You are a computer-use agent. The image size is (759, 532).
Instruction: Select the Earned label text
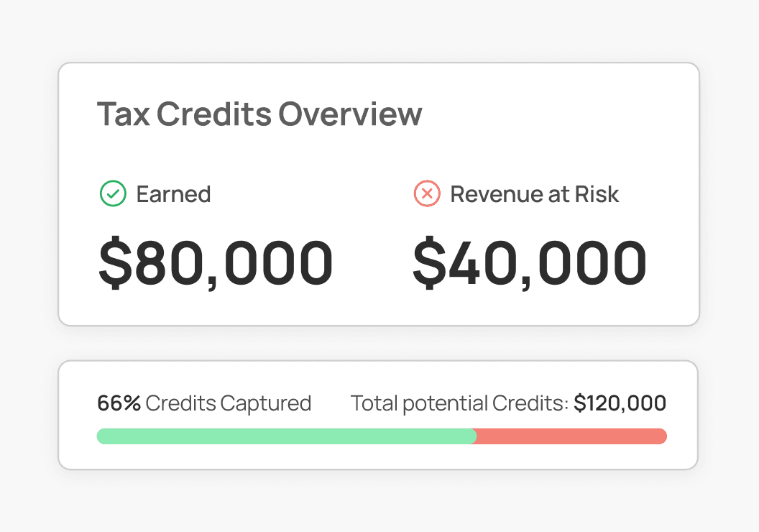coord(174,193)
